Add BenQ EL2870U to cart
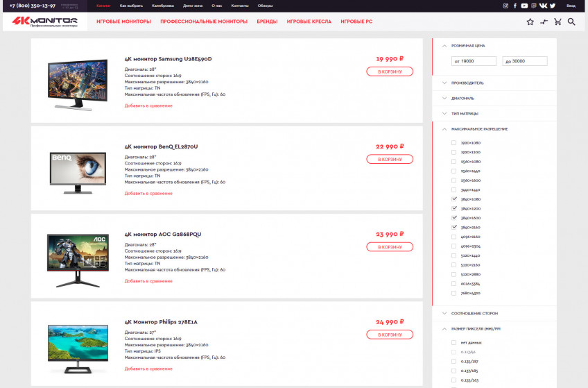 [390, 160]
